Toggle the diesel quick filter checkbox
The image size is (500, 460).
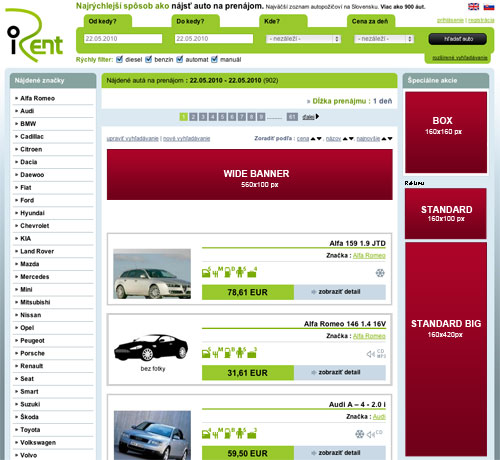pyautogui.click(x=119, y=59)
